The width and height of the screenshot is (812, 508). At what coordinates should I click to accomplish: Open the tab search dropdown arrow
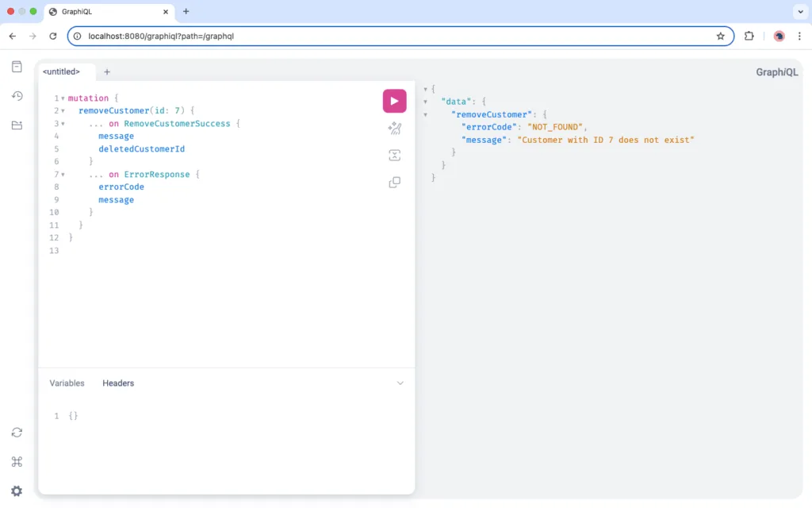point(800,11)
